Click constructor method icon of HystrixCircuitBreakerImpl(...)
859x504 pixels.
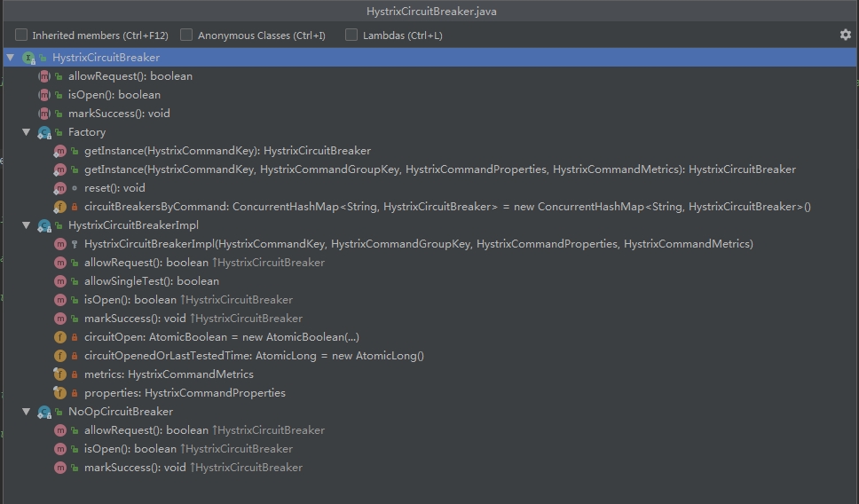tap(60, 244)
